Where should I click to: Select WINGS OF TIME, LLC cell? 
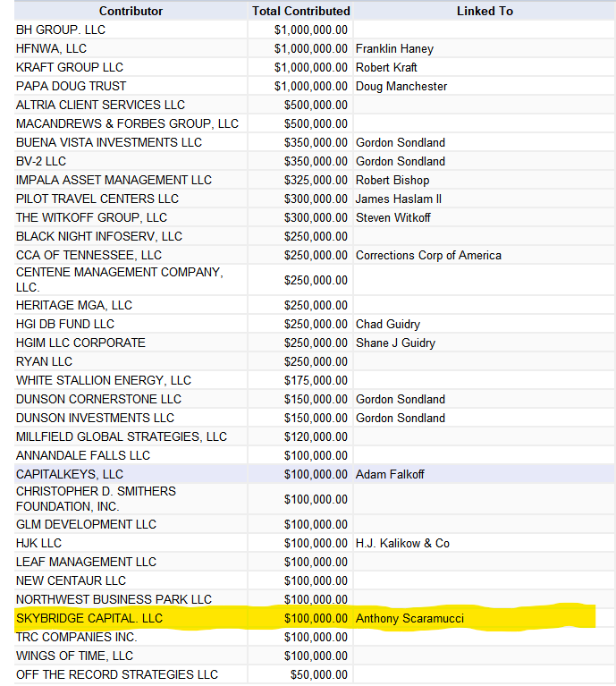[x=131, y=656]
